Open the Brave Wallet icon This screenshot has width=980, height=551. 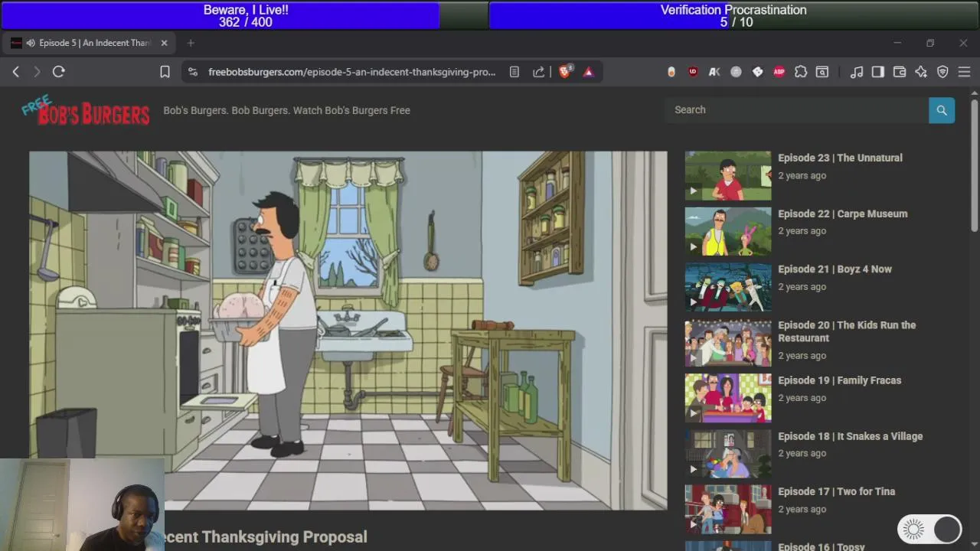pos(900,71)
